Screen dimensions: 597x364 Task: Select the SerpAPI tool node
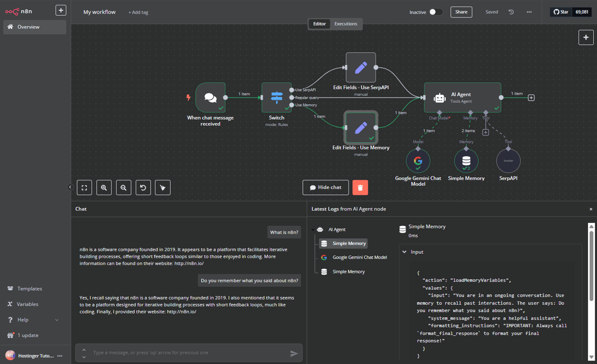[508, 161]
